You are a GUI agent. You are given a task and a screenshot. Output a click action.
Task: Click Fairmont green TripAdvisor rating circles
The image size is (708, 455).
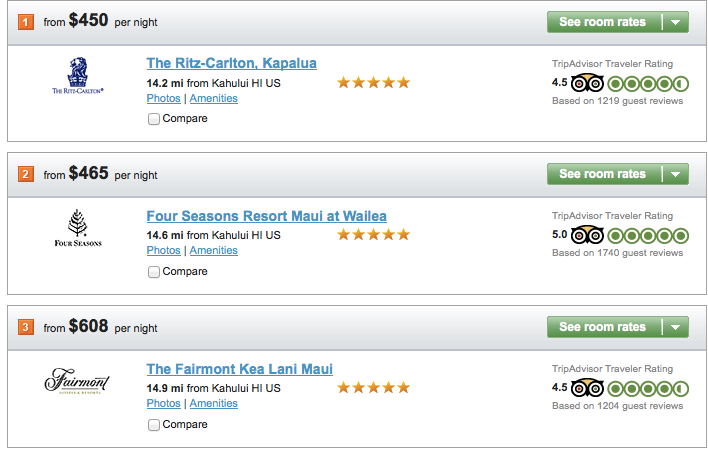tap(648, 388)
